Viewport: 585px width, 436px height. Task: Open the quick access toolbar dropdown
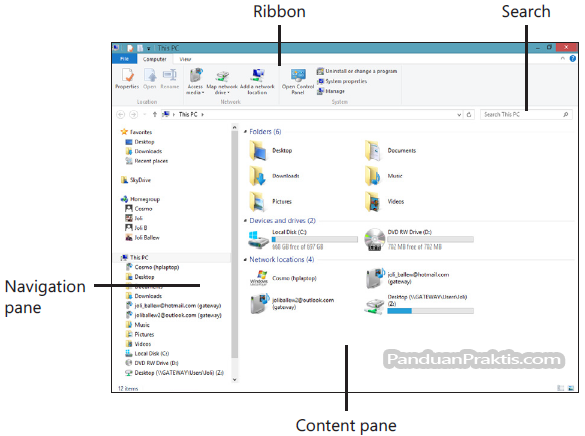(148, 48)
